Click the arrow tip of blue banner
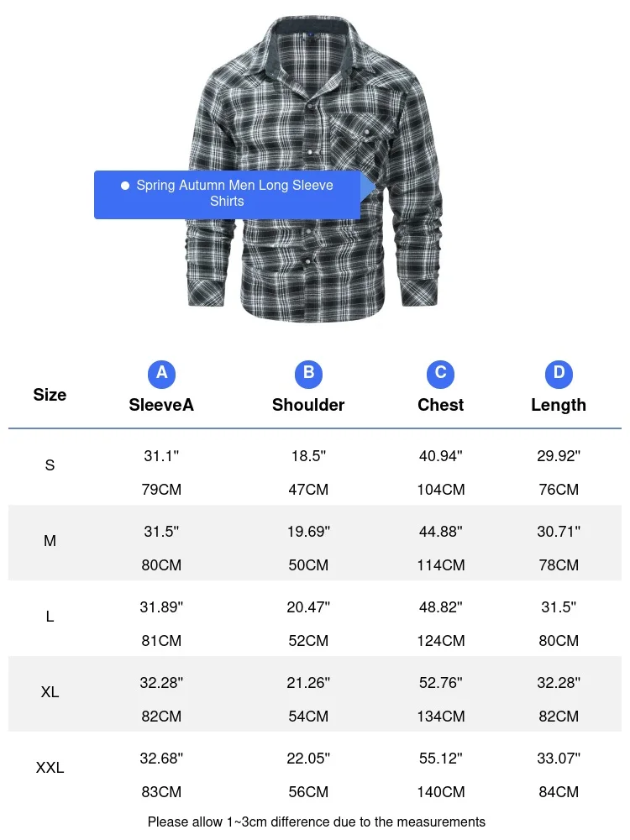The image size is (630, 840). point(371,186)
